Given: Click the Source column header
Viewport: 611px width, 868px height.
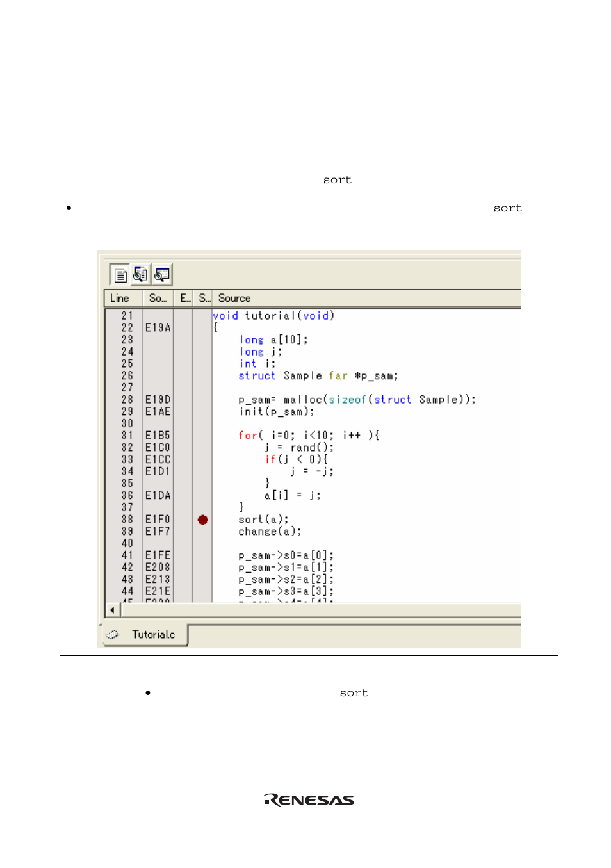Looking at the screenshot, I should pos(366,298).
